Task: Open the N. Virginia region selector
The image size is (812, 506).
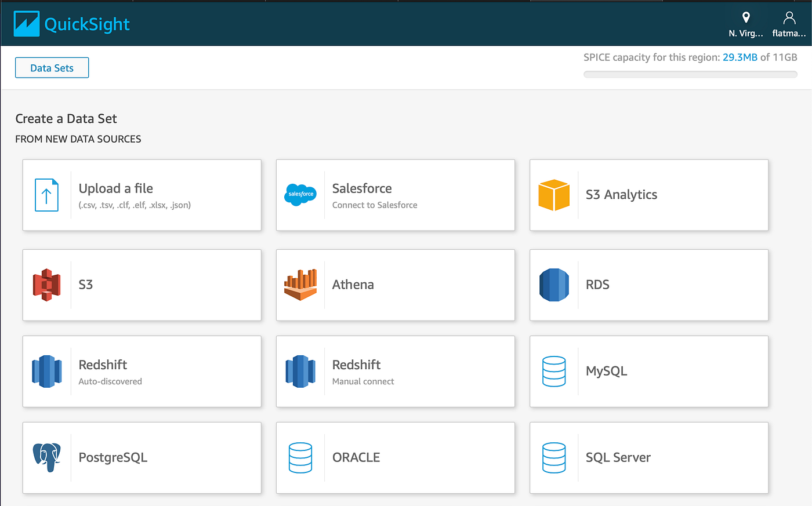Action: 746,23
